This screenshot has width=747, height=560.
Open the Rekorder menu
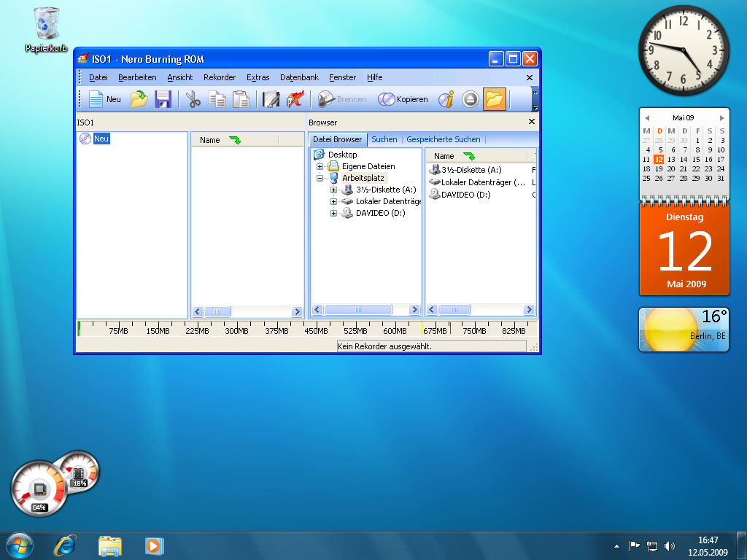(220, 77)
